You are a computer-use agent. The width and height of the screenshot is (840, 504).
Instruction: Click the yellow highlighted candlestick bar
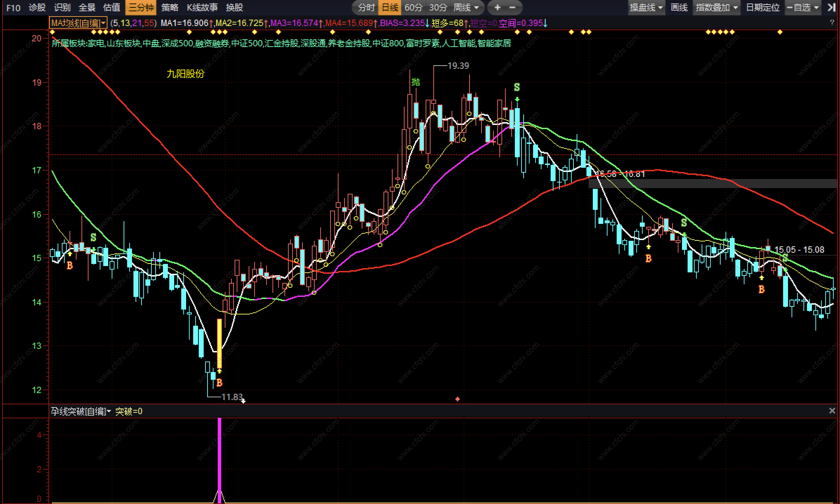point(219,343)
